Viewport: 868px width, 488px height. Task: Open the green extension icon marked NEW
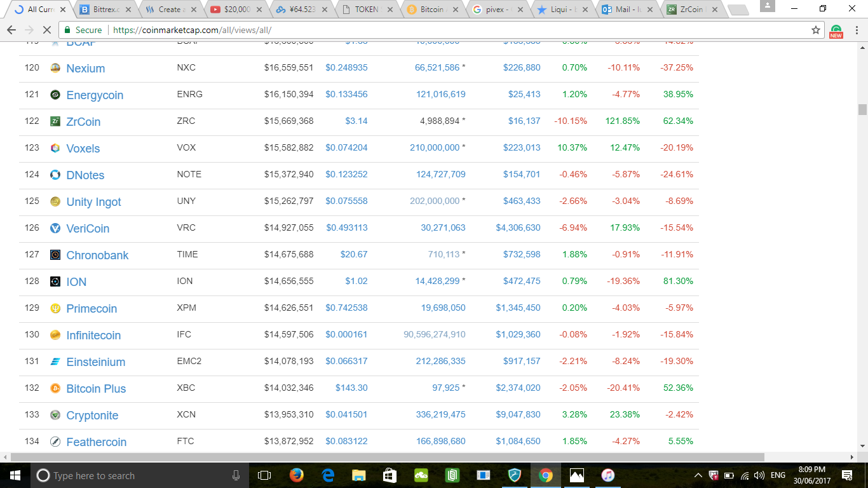coord(836,30)
